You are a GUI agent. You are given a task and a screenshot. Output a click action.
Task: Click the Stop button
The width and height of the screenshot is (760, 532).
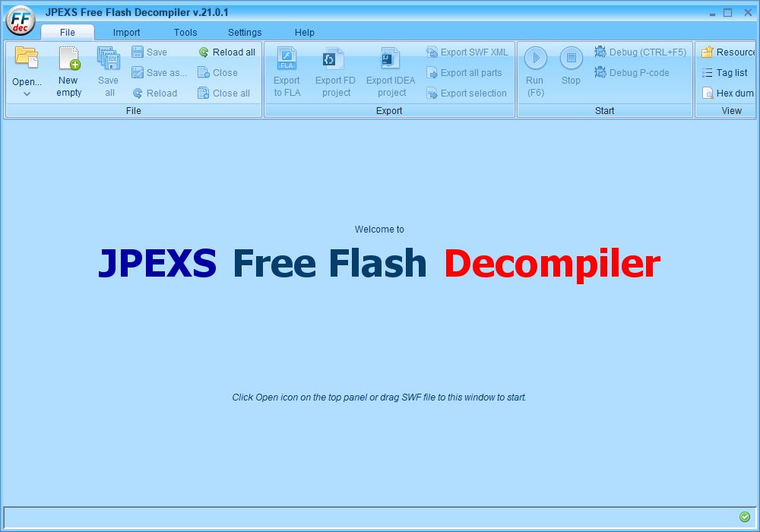click(571, 67)
